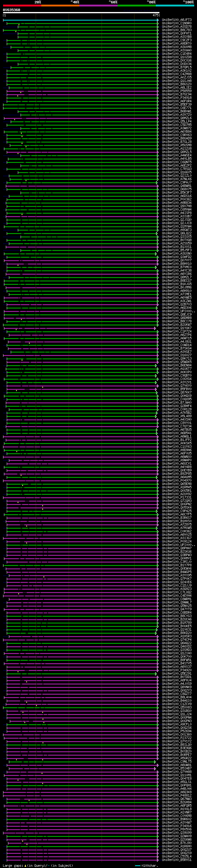Select label UniRef100_C9QBT0
The width and height of the screenshot is (197, 868).
tap(177, 375)
